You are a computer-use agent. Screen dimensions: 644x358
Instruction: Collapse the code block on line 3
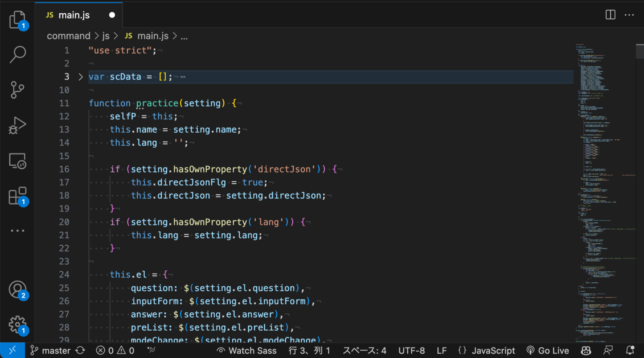[x=80, y=76]
